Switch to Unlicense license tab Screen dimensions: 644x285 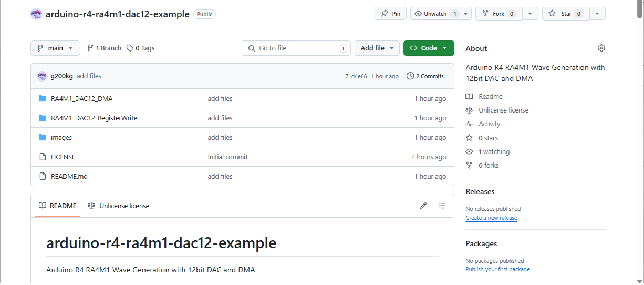[x=118, y=206]
